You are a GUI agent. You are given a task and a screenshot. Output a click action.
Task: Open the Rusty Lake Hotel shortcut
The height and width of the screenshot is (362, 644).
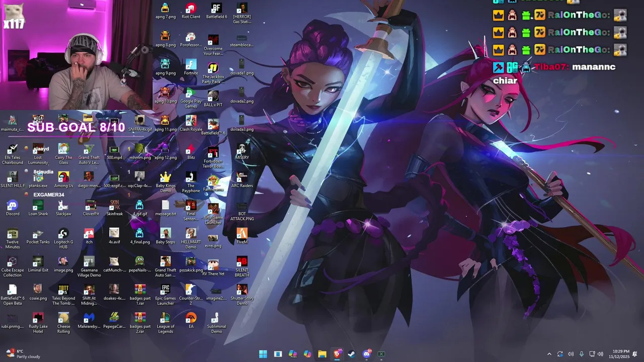click(x=38, y=323)
